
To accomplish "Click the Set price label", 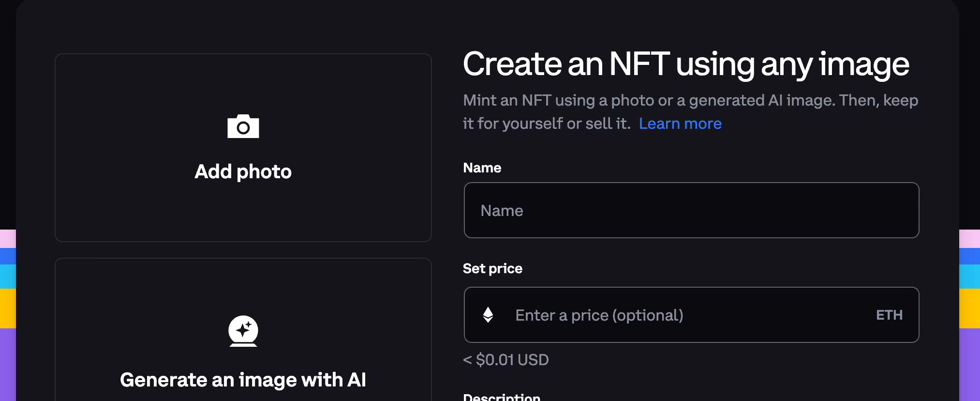I will tap(492, 268).
